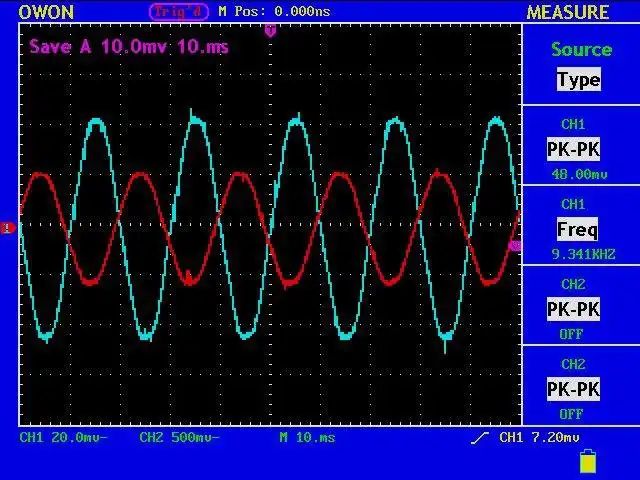The image size is (640, 480).
Task: Click the OWON logo
Action: click(x=46, y=12)
